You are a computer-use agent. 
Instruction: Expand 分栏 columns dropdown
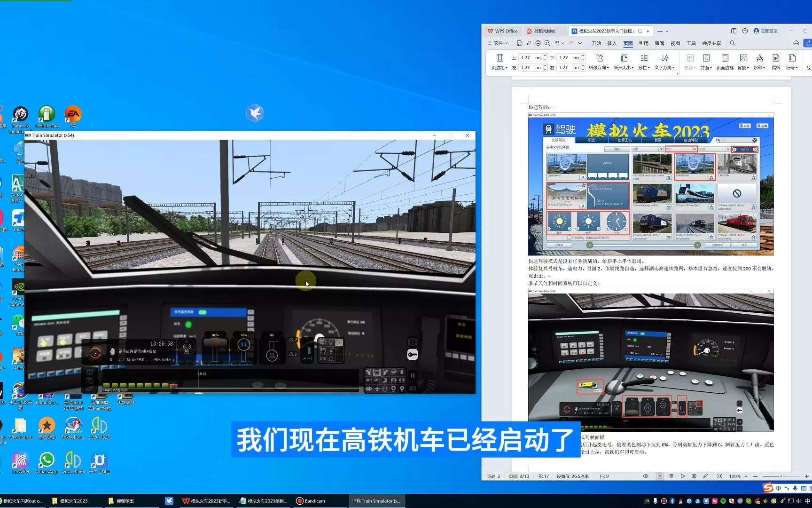(644, 68)
